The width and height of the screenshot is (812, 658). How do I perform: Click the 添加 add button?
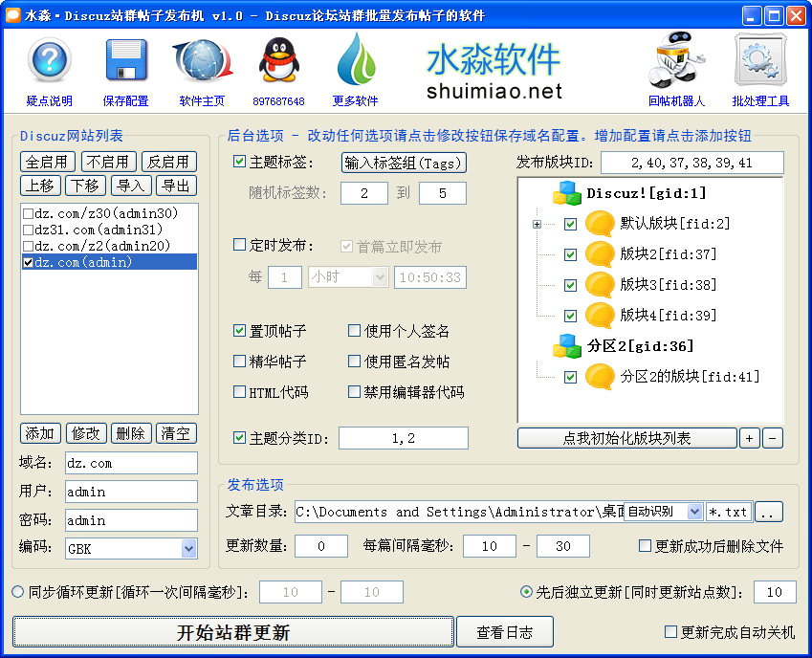tap(41, 433)
